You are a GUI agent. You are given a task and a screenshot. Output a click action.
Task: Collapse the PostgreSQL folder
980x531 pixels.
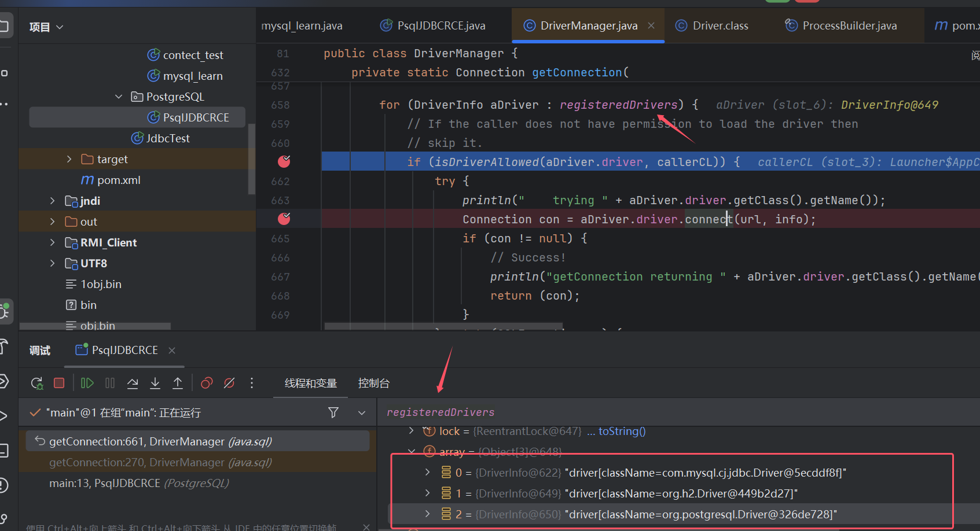point(119,97)
